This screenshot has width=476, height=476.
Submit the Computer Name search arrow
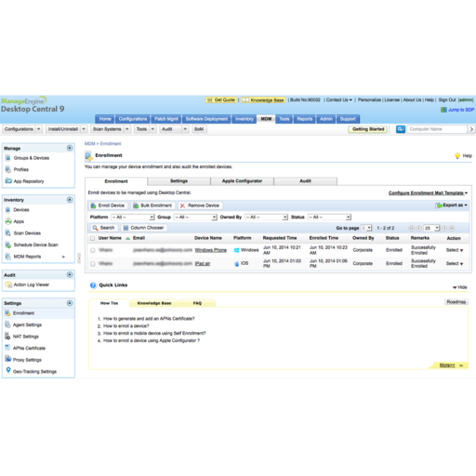[x=471, y=129]
